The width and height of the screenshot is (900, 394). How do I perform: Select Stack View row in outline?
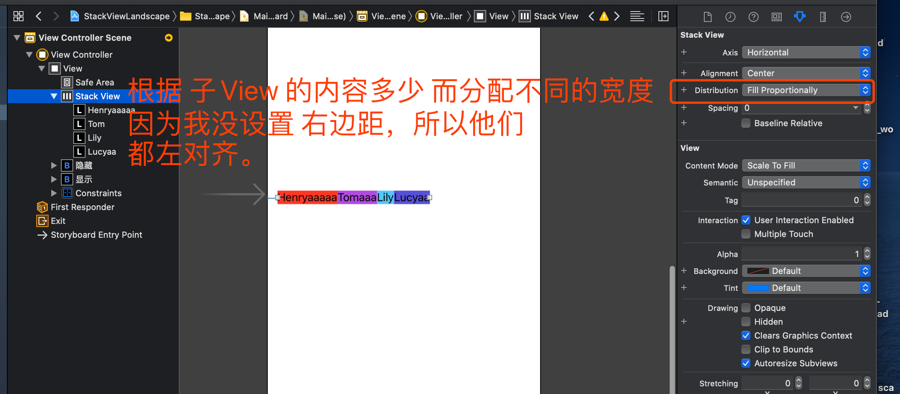[94, 96]
